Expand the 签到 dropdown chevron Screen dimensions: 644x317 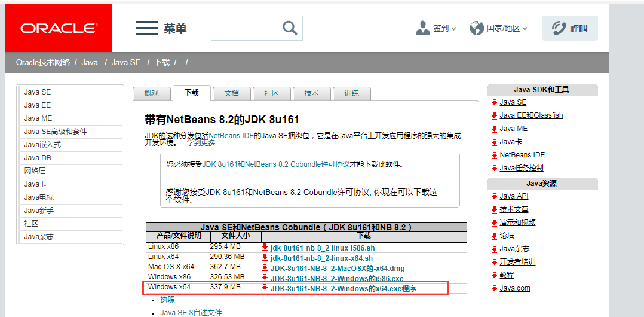pos(453,29)
